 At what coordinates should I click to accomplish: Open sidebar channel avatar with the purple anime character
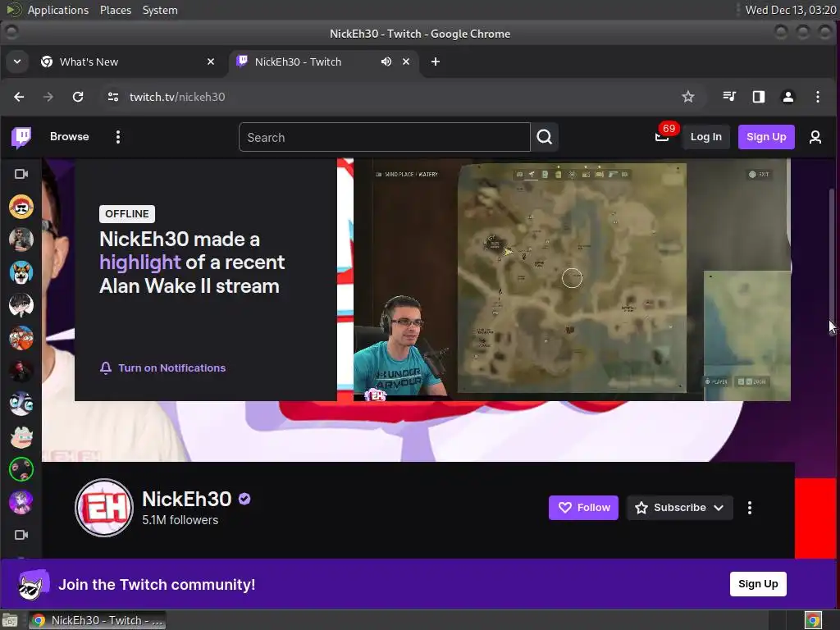click(x=21, y=502)
